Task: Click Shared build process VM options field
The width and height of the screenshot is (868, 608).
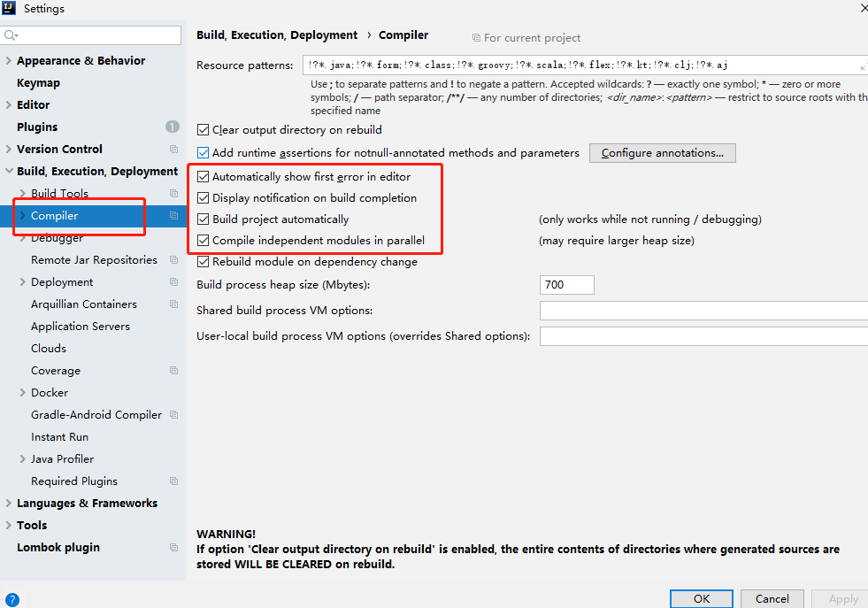Action: coord(703,311)
